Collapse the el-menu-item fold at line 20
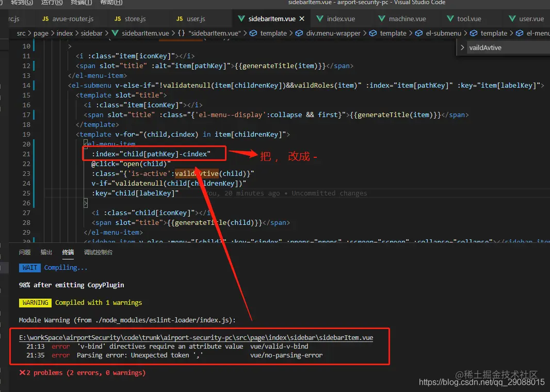Screen dimensions: 550x392 coord(85,144)
